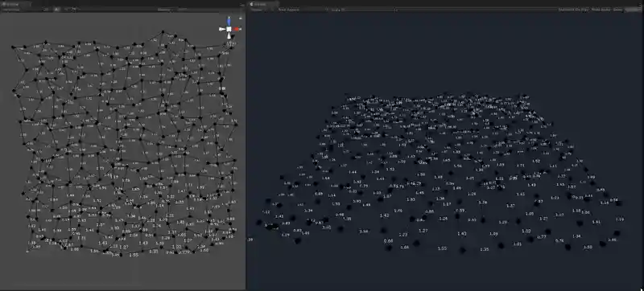Image resolution: width=644 pixels, height=291 pixels.
Task: Toggle the lock icon beside the orientation gizmo
Action: click(x=241, y=18)
